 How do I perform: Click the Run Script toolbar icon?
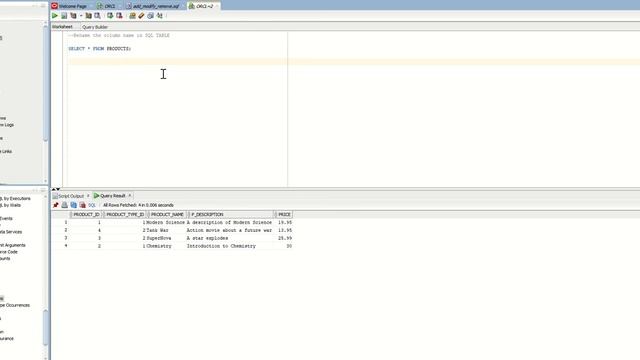click(x=64, y=16)
